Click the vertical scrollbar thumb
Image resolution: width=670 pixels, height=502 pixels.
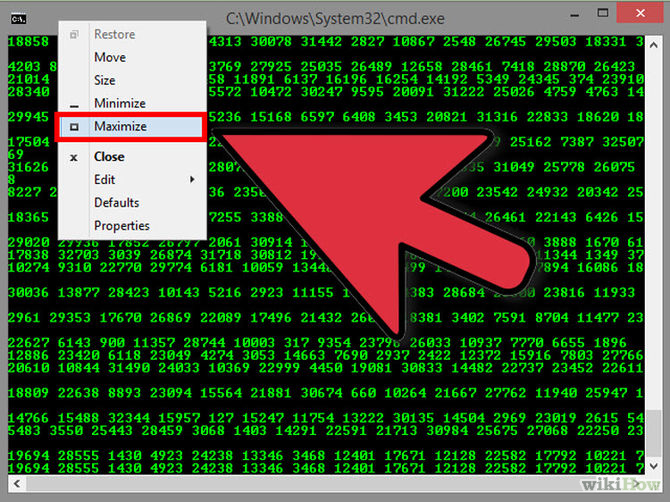pyautogui.click(x=653, y=433)
